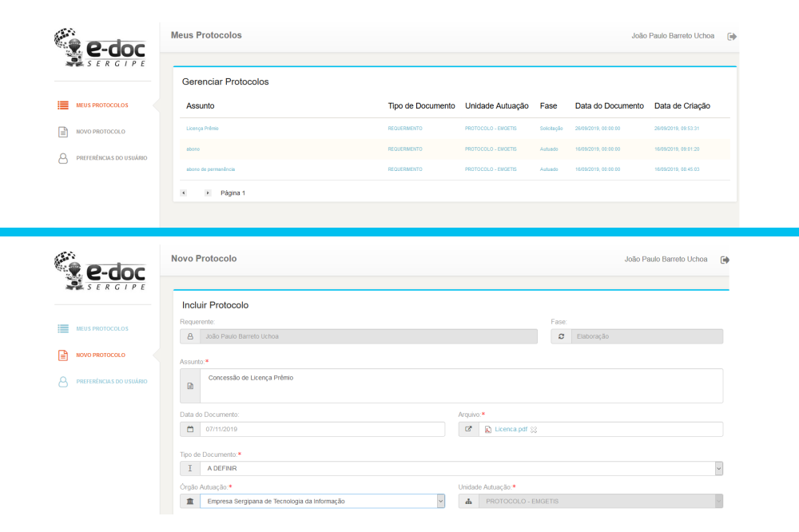The height and width of the screenshot is (532, 799).
Task: Click the logout icon in Meus Protocolos header
Action: (731, 37)
